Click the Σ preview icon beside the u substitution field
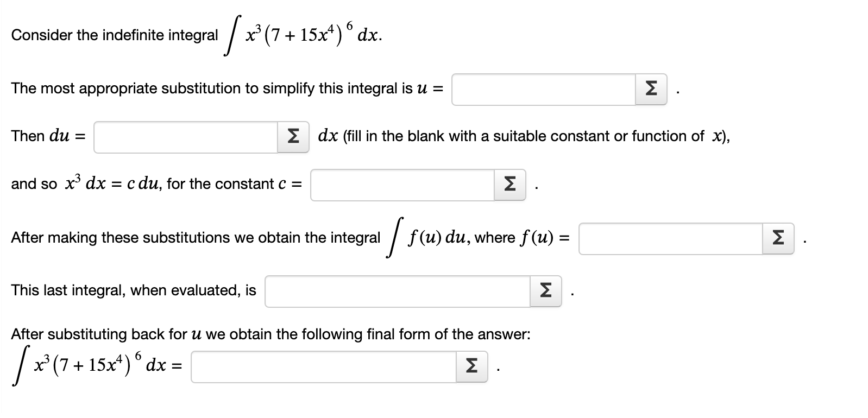Viewport: 868px width, 418px height. click(650, 89)
